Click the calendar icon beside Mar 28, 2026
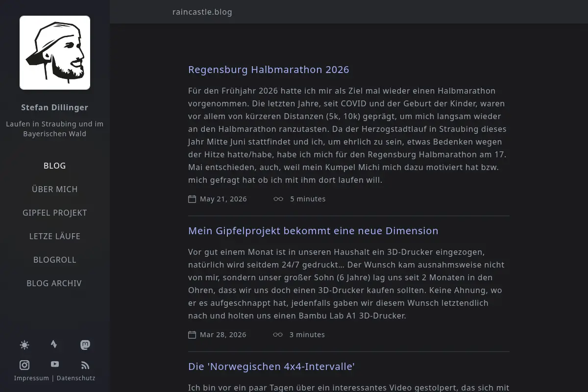Viewport: 588px width, 392px height. pos(192,335)
